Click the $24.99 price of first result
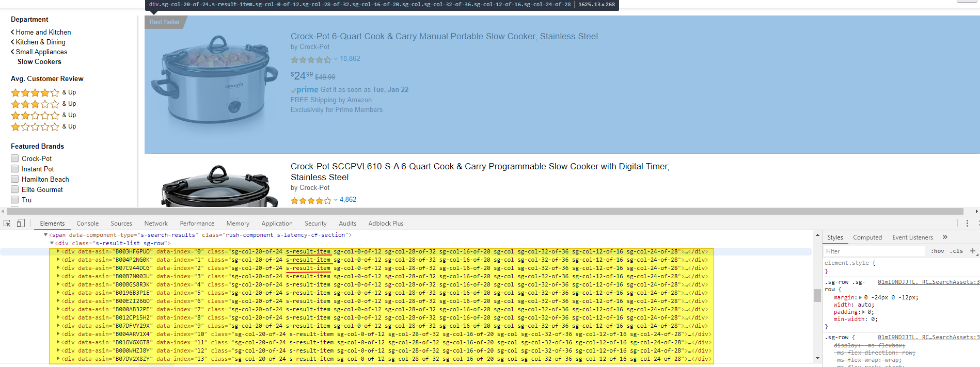This screenshot has width=980, height=367. pyautogui.click(x=302, y=76)
